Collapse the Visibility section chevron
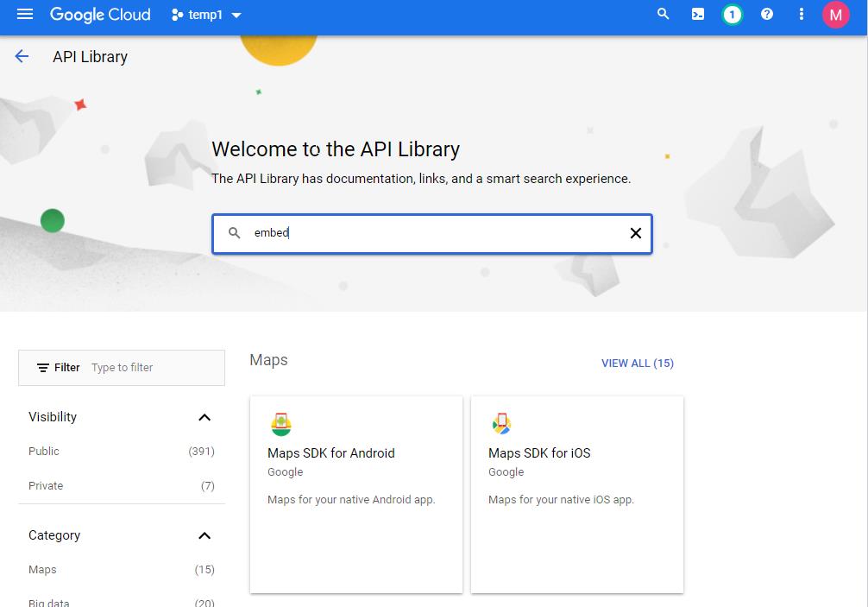 (x=204, y=417)
